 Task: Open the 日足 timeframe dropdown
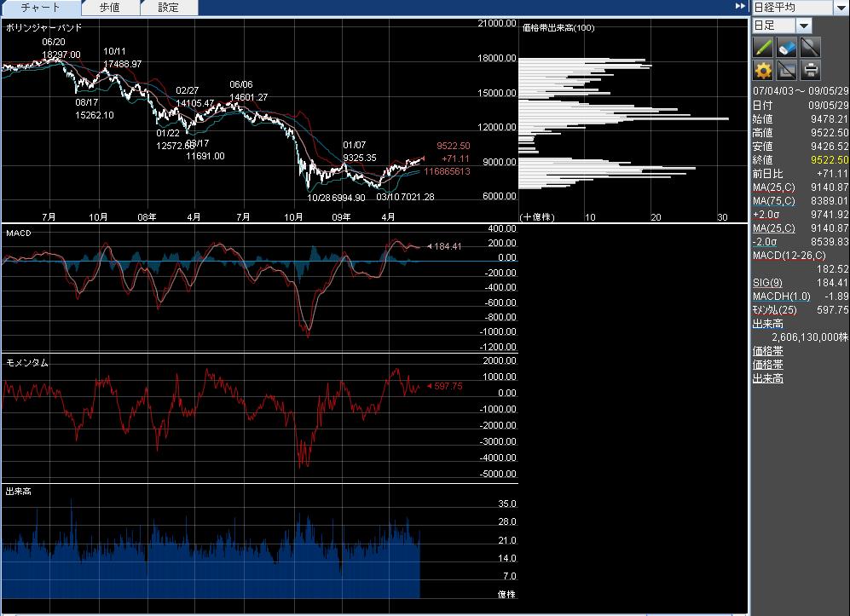tap(804, 26)
